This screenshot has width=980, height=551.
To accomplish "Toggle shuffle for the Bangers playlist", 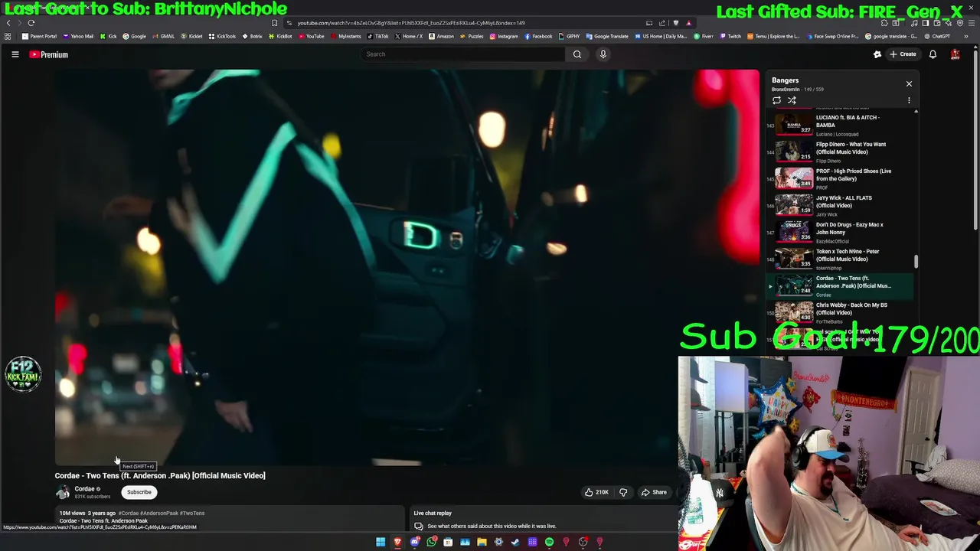I will pos(792,100).
